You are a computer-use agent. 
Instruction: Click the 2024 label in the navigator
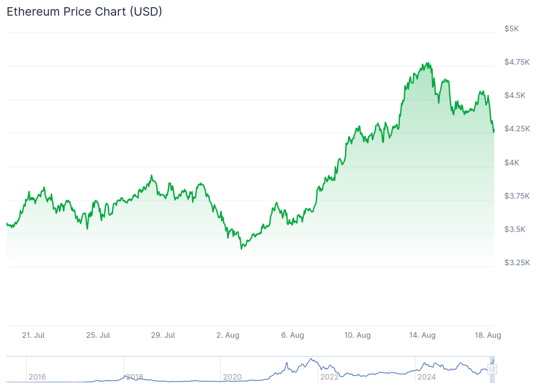[x=426, y=377]
